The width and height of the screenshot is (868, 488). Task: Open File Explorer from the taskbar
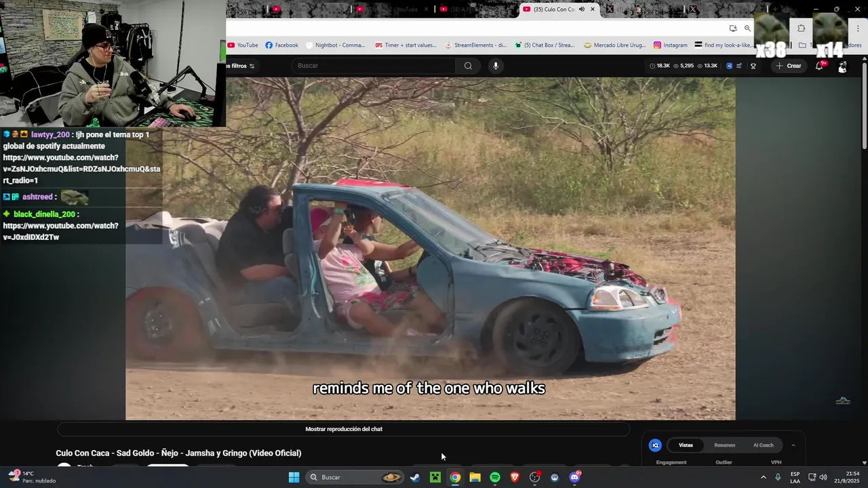[x=475, y=477]
